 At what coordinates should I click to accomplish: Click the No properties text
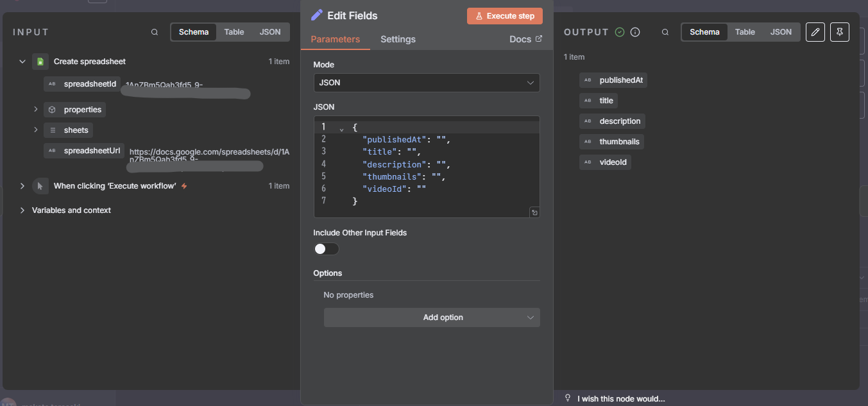(348, 295)
